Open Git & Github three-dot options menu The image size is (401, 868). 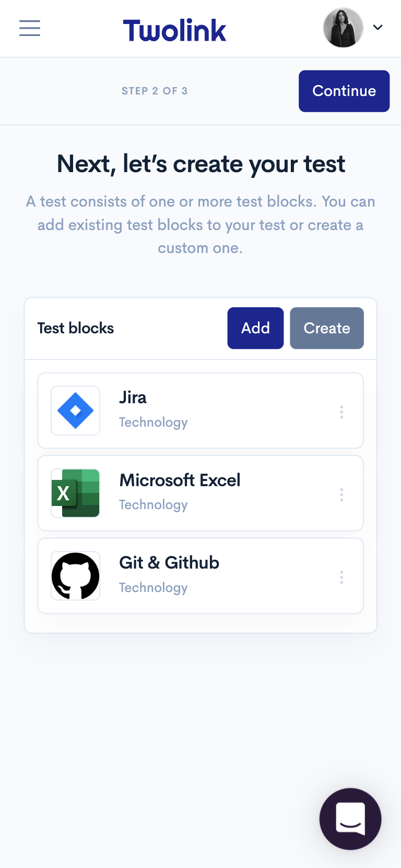pyautogui.click(x=341, y=577)
